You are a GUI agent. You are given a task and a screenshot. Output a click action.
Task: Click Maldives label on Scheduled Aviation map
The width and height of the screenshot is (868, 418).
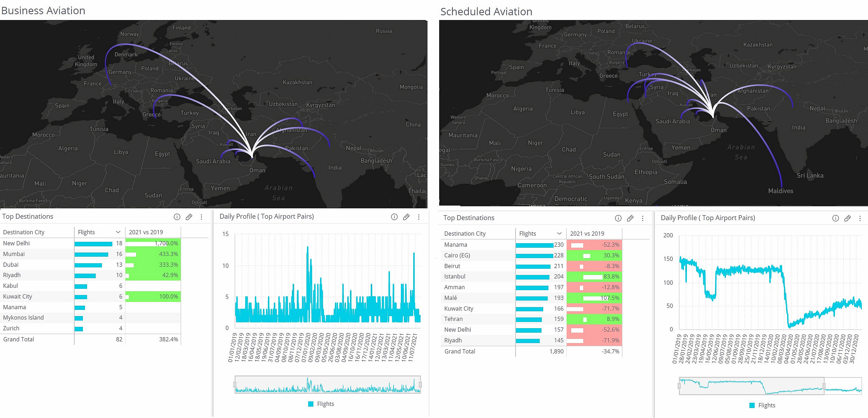point(781,191)
